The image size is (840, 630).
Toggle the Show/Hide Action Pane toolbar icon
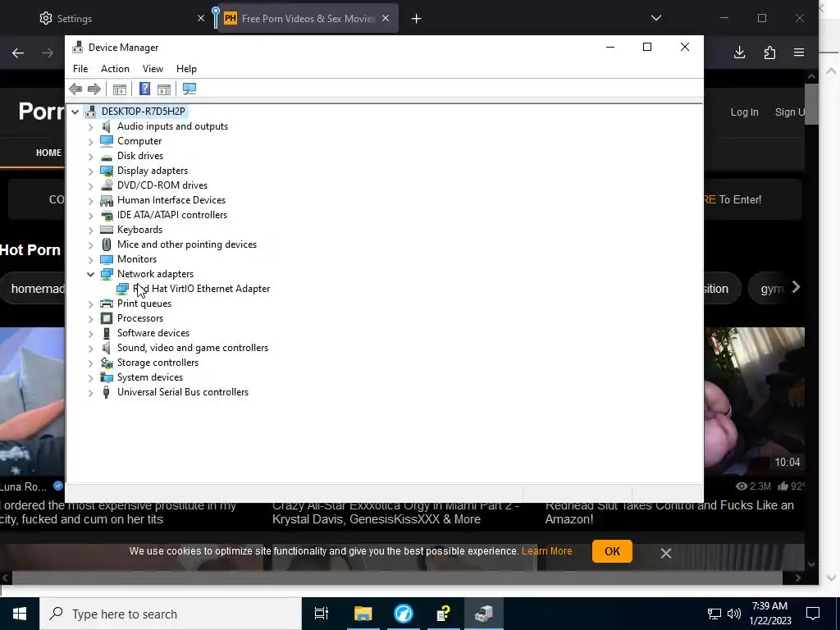[x=164, y=89]
